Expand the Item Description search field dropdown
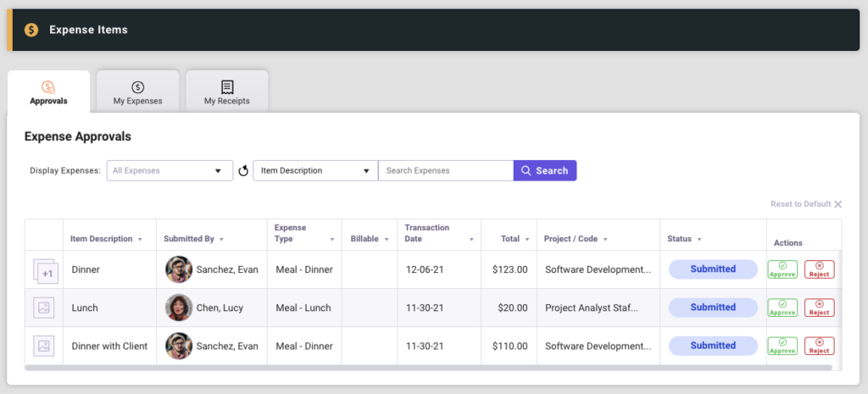The width and height of the screenshot is (868, 394). pos(315,170)
